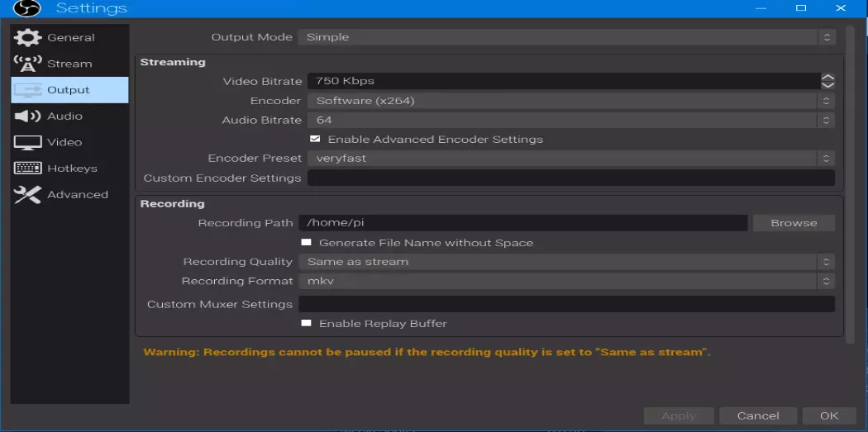The width and height of the screenshot is (868, 432).
Task: Open the Output Mode dropdown
Action: 566,37
